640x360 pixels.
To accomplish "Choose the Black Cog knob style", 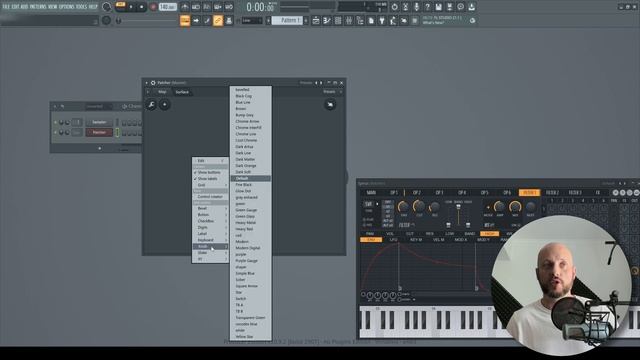I will tap(251, 96).
